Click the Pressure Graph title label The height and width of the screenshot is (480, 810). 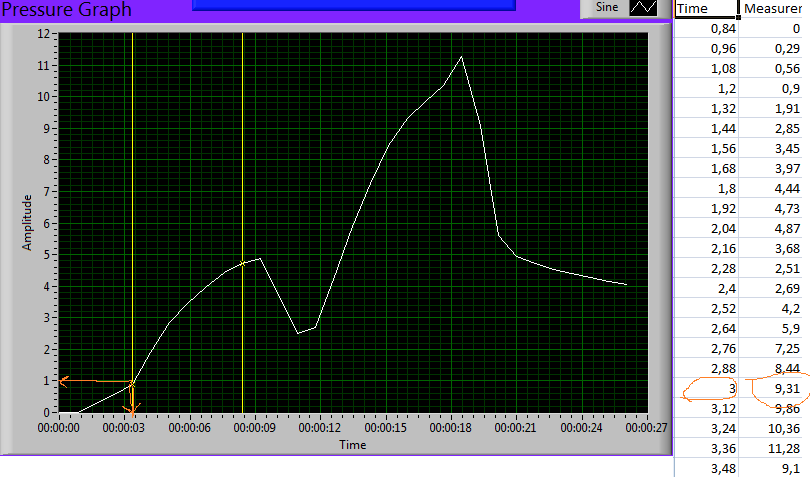(67, 9)
